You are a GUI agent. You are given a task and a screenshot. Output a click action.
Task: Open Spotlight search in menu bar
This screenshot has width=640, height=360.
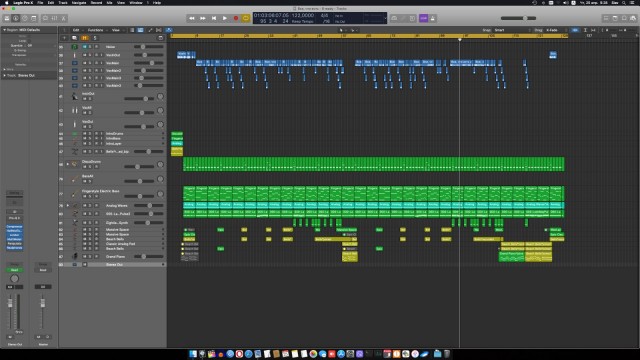(623, 2)
